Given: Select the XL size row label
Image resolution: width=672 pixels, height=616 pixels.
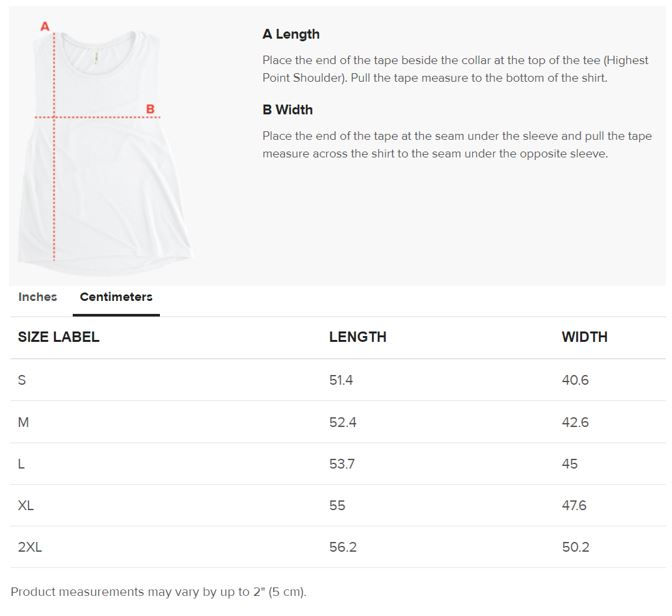Looking at the screenshot, I should click(26, 506).
